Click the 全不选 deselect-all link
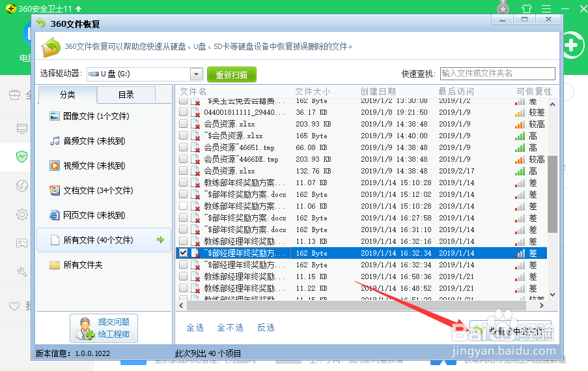The width and height of the screenshot is (588, 371). coord(230,327)
